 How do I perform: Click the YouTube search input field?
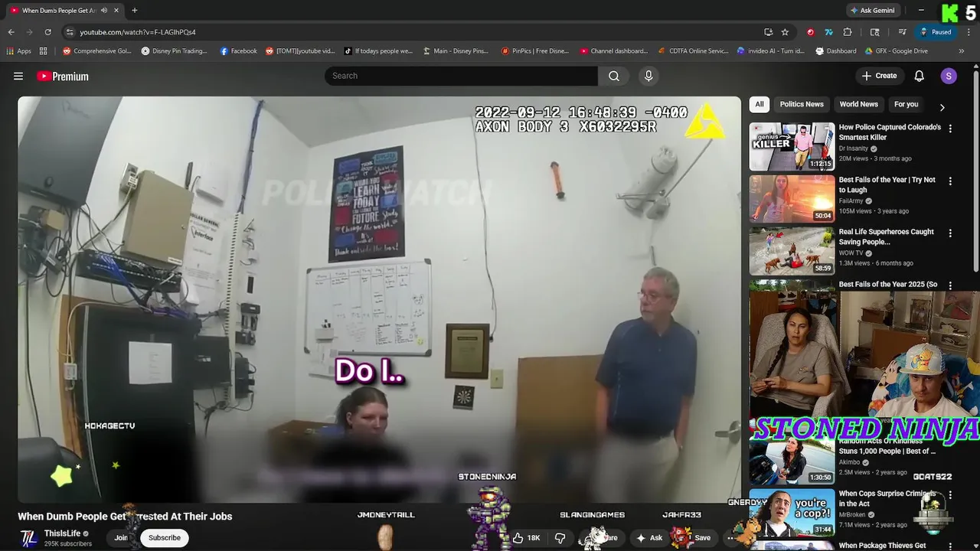[x=461, y=76]
